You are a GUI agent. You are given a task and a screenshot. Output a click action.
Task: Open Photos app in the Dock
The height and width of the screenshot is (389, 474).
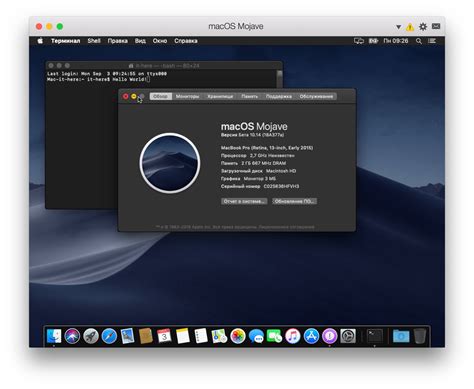click(x=238, y=336)
